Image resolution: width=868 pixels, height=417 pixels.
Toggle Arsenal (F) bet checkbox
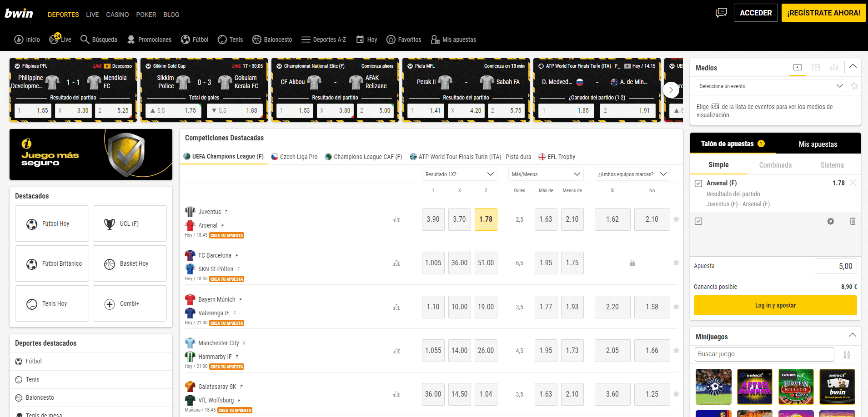(x=698, y=184)
